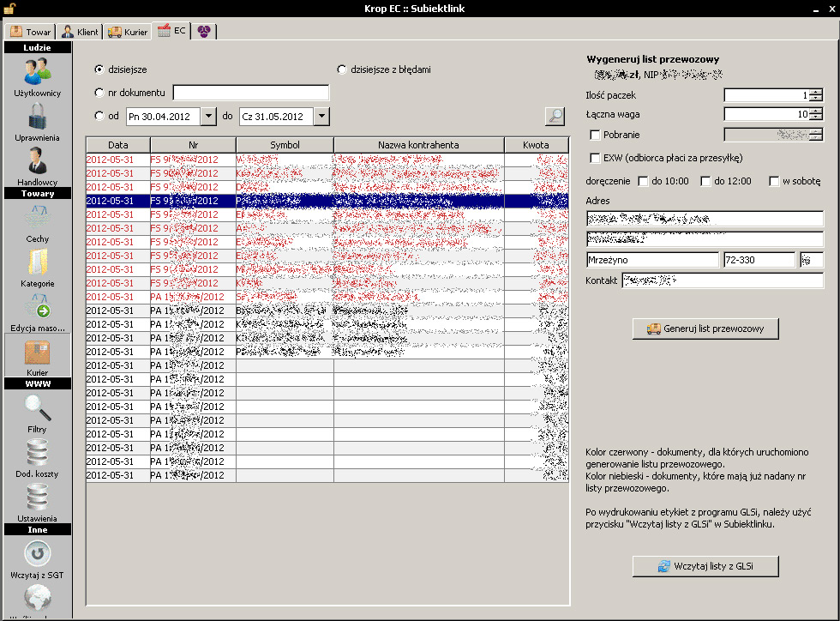Open the Użytkownicy users icon

tap(37, 71)
